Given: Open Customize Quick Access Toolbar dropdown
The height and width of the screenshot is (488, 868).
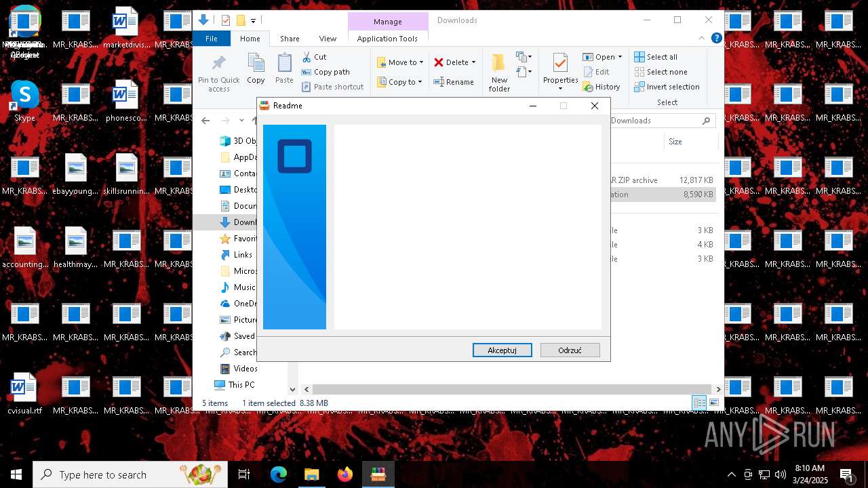Looking at the screenshot, I should pos(254,21).
